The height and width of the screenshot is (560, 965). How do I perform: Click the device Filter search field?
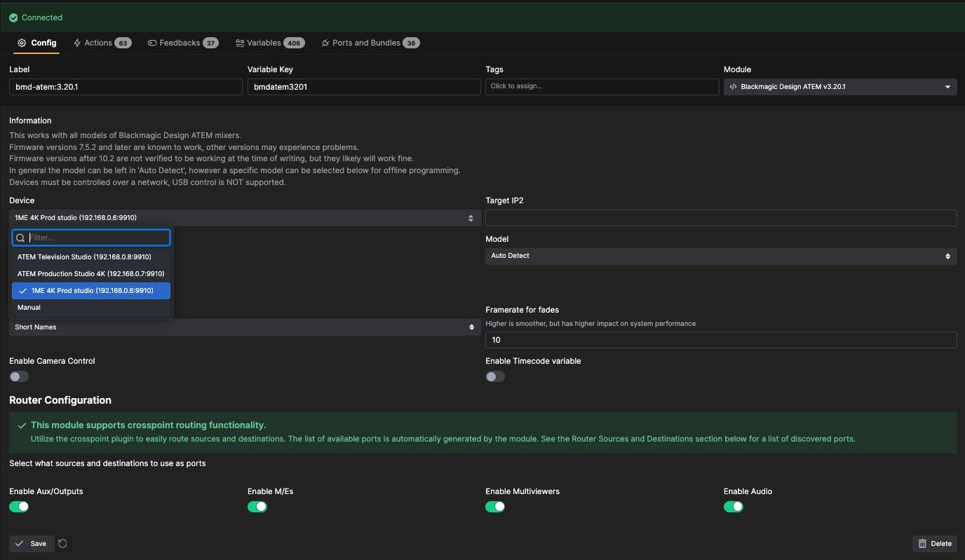[91, 238]
